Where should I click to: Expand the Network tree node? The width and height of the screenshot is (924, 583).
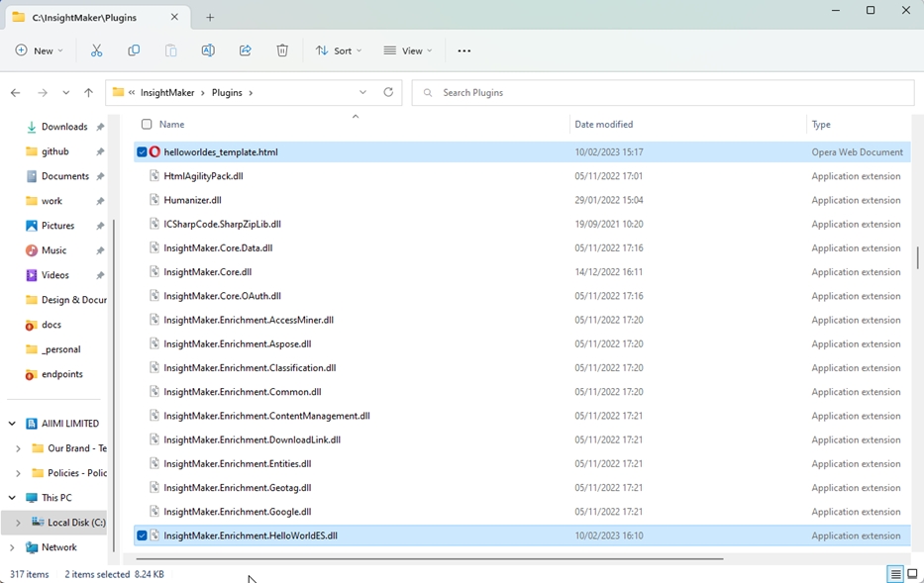pos(12,547)
